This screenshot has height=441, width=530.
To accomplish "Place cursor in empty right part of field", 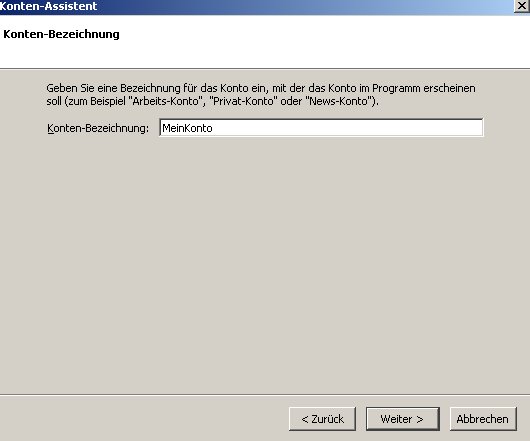I will [348, 128].
